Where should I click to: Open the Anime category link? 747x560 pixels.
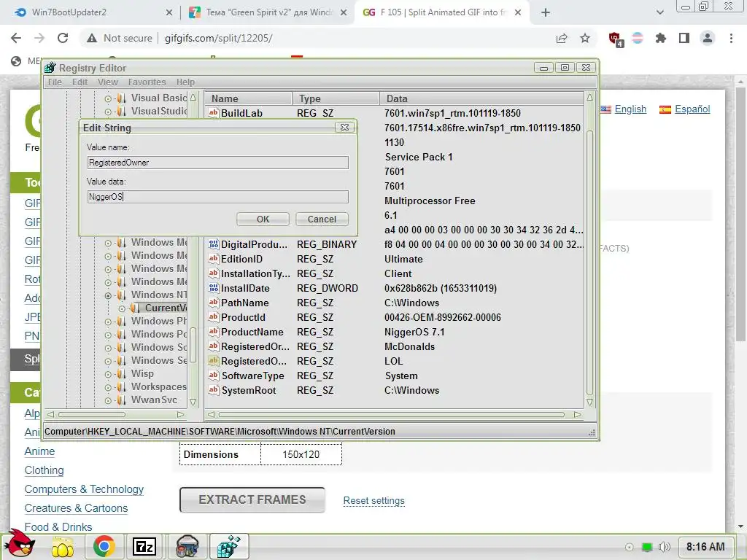[39, 451]
